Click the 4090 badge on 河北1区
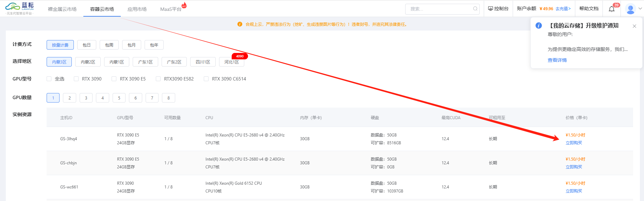Screen dimensions: 644x201 click(x=240, y=56)
